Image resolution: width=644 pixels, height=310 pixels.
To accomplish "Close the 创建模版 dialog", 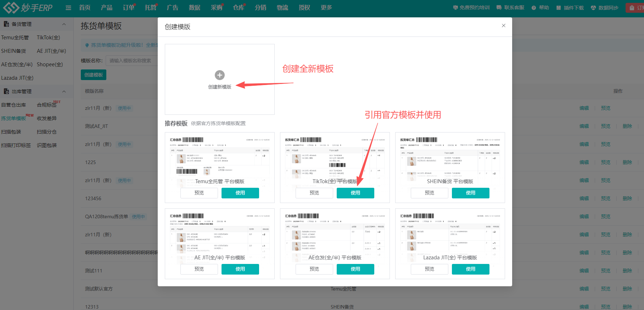I will [x=504, y=26].
